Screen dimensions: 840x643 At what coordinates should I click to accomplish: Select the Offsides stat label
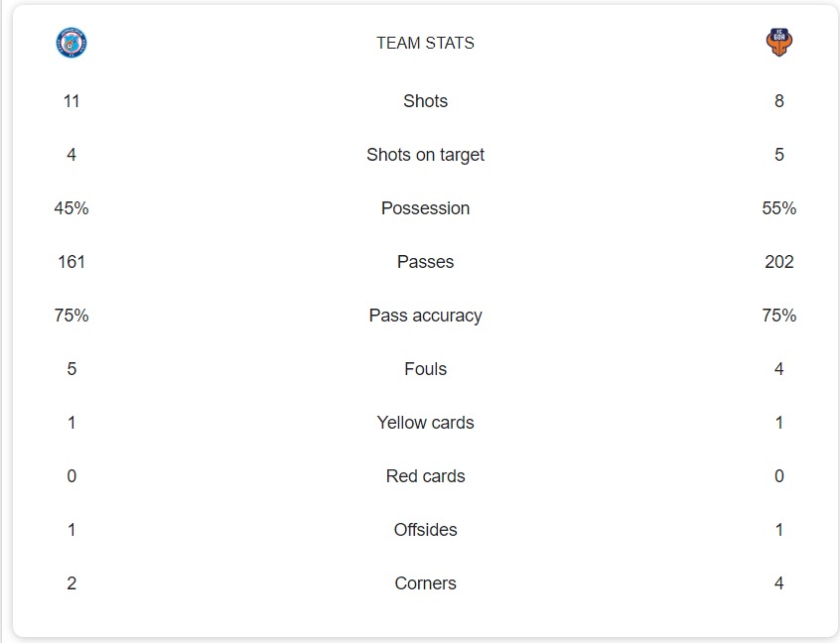pos(425,530)
